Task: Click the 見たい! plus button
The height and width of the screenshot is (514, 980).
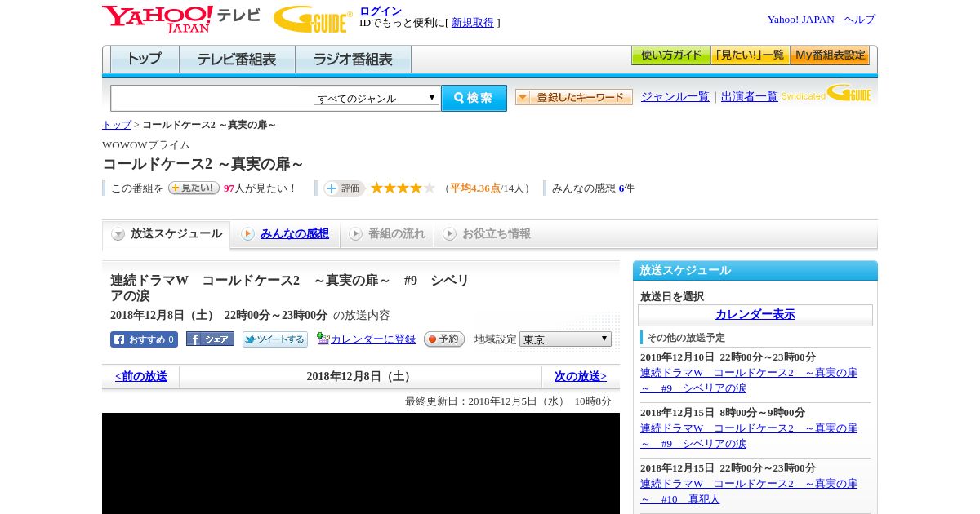Action: 194,188
